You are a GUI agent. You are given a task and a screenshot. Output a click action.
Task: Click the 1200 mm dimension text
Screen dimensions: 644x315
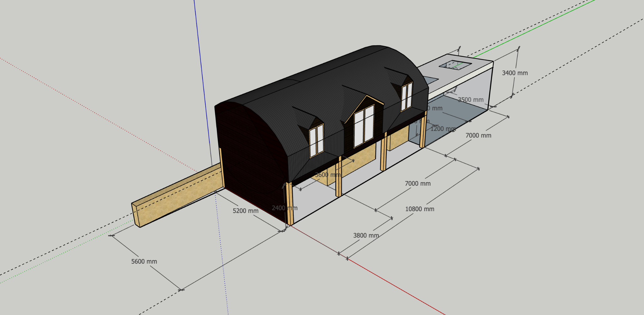[443, 129]
